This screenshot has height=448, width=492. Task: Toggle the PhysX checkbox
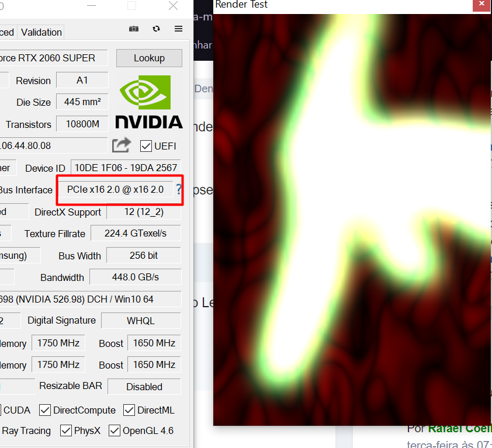(x=66, y=430)
